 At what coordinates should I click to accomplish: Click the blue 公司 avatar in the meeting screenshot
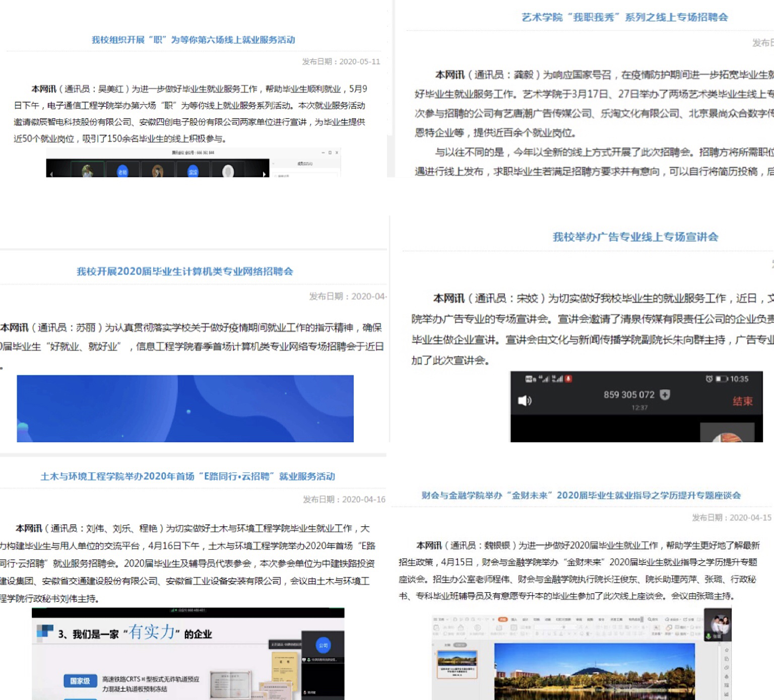click(323, 645)
